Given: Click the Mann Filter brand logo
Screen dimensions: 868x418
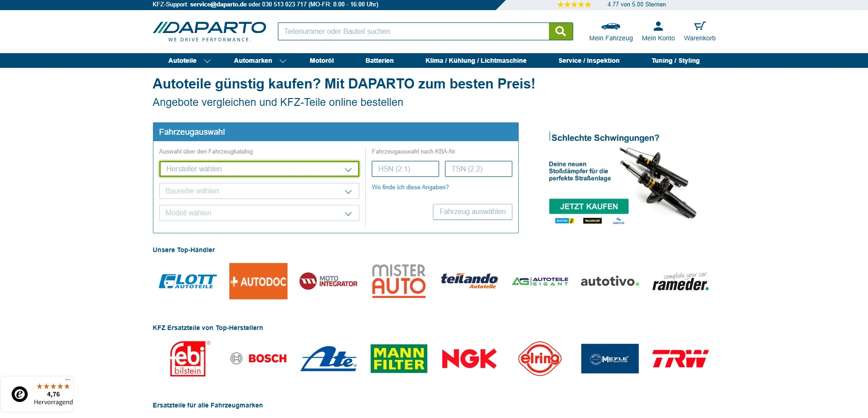Looking at the screenshot, I should (399, 358).
